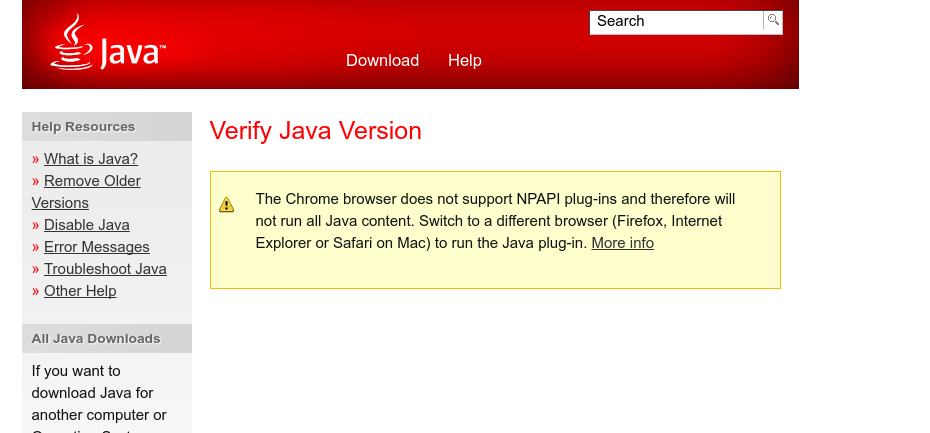View the Error Messages page

coord(97,247)
